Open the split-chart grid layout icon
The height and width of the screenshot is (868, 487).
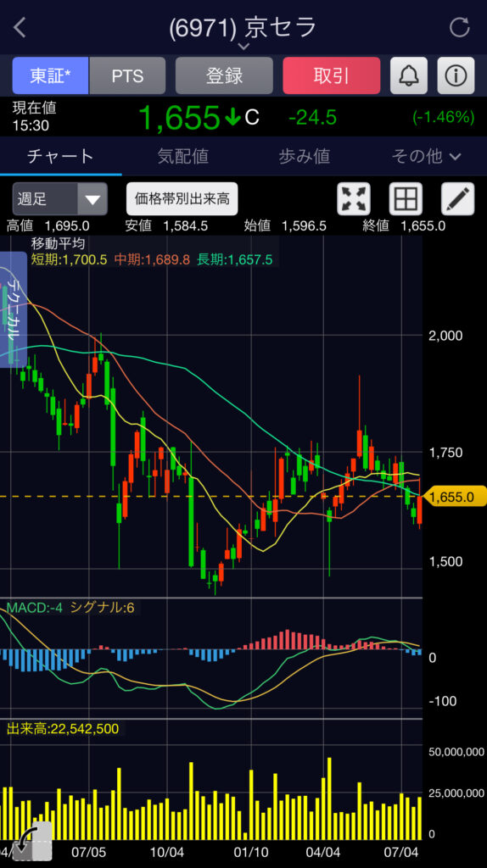(x=406, y=198)
